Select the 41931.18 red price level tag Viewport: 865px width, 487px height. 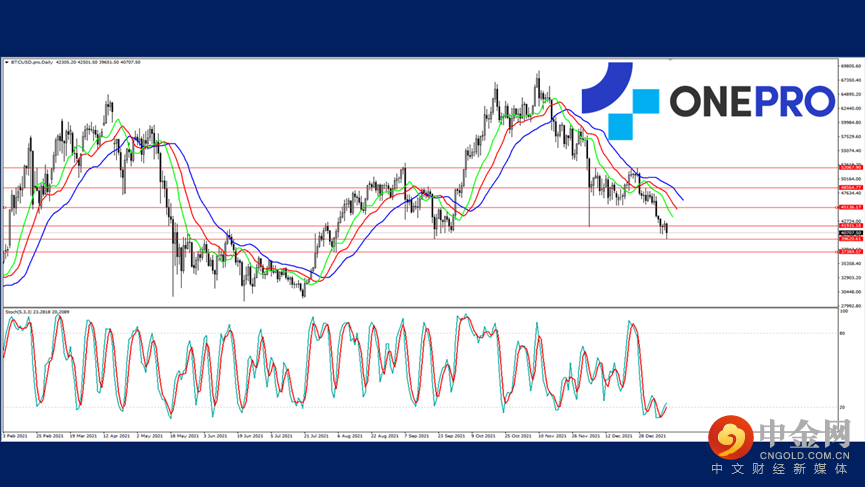click(851, 226)
